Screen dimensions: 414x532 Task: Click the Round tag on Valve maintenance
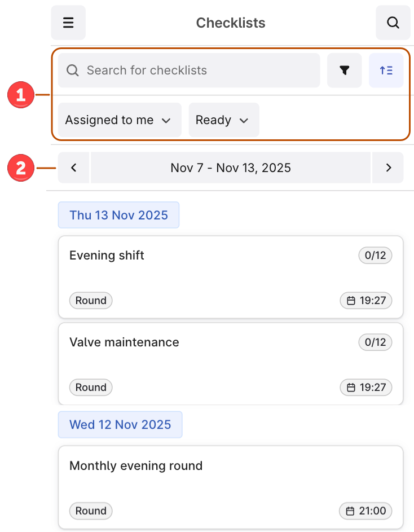pyautogui.click(x=91, y=388)
